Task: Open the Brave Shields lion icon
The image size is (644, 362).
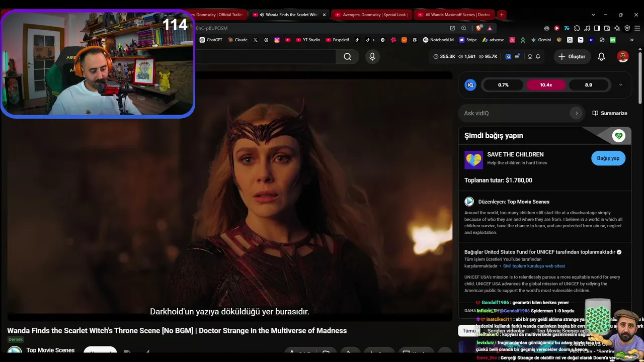Action: tap(479, 28)
